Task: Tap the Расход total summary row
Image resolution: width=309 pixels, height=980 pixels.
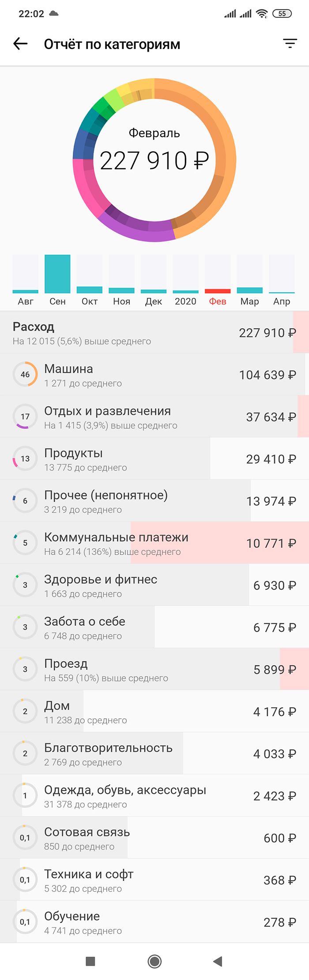Action: tap(154, 332)
